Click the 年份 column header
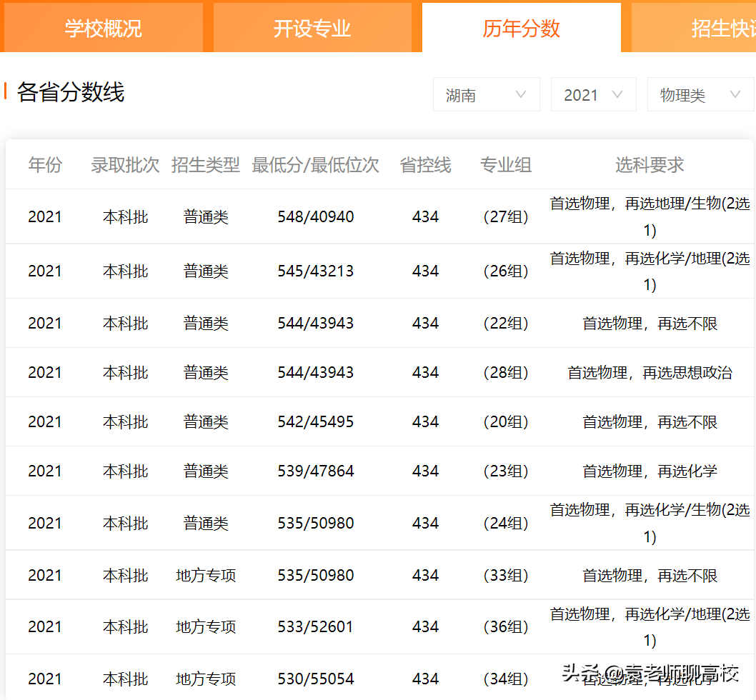 pyautogui.click(x=45, y=164)
